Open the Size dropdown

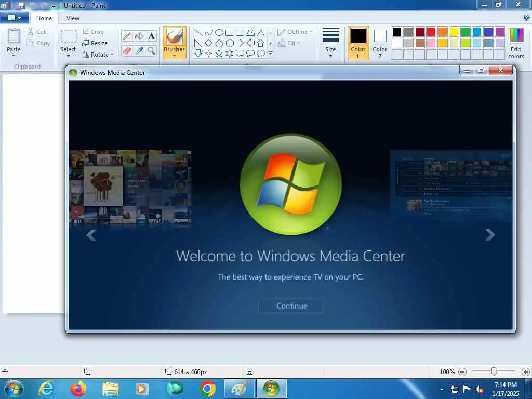(330, 43)
